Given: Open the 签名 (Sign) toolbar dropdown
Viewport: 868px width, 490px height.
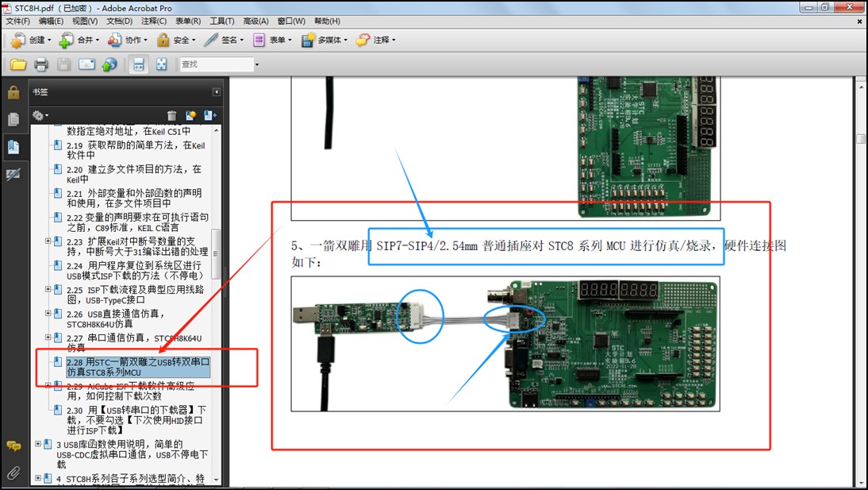Looking at the screenshot, I should (x=224, y=40).
